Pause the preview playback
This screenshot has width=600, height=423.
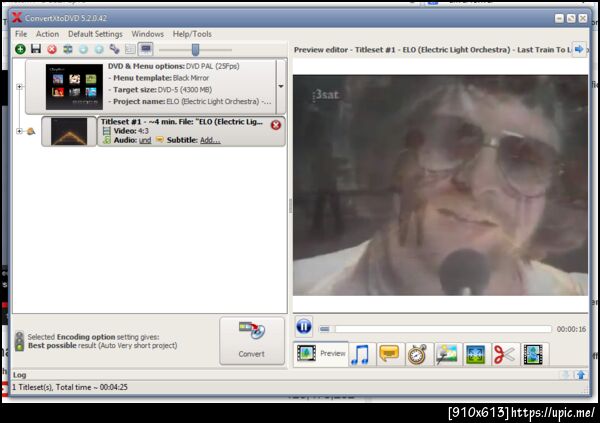click(x=304, y=327)
